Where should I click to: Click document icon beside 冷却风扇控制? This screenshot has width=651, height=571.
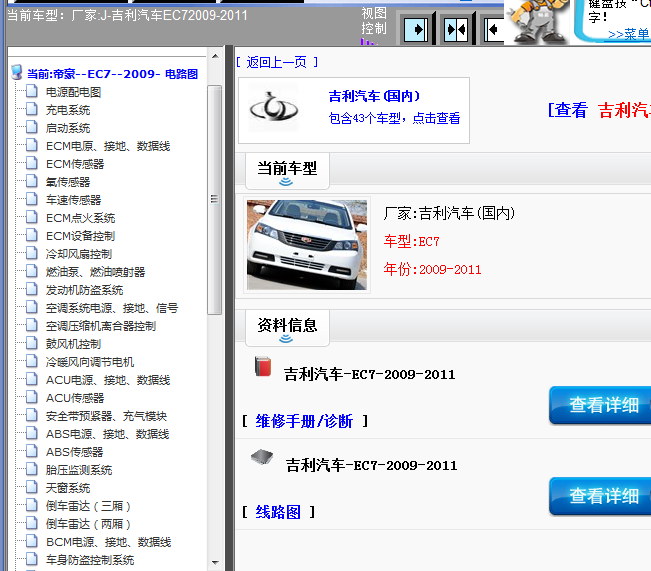click(32, 253)
